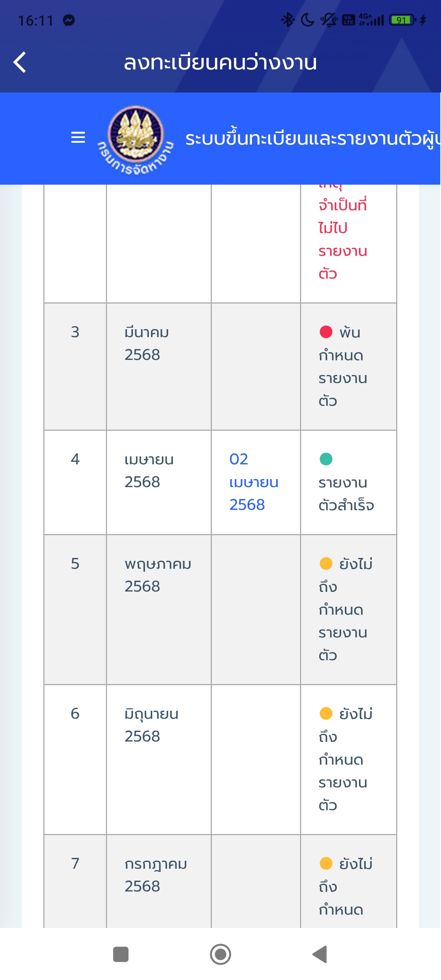
Task: Open the hamburger menu
Action: (78, 137)
